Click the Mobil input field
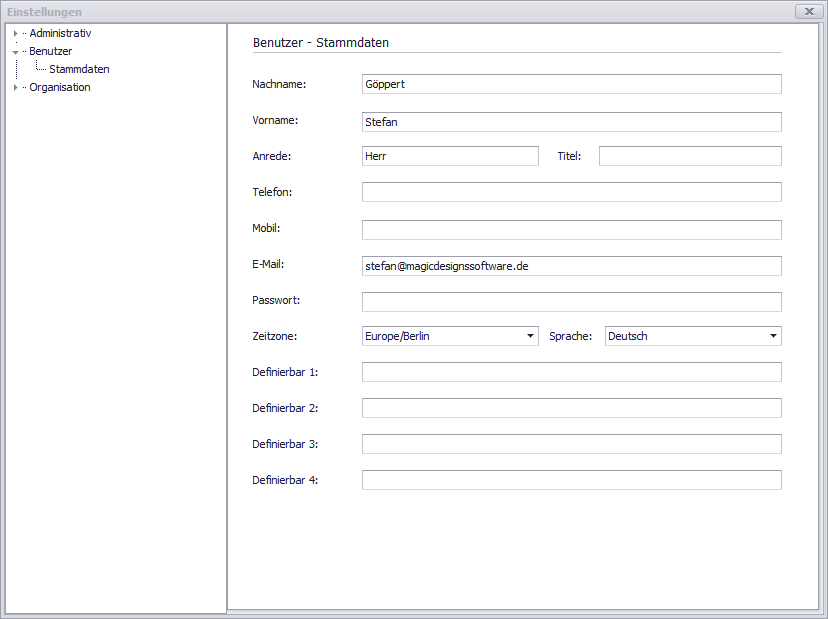828x619 pixels. point(571,230)
